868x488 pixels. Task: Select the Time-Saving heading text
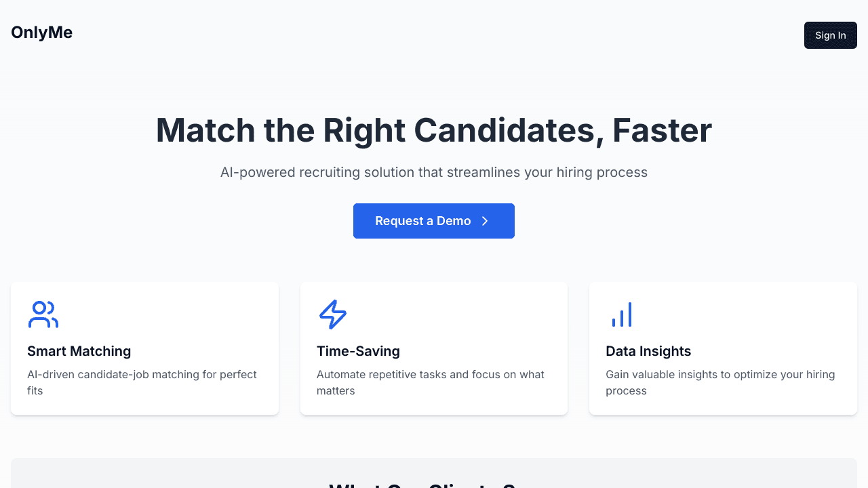coord(358,351)
